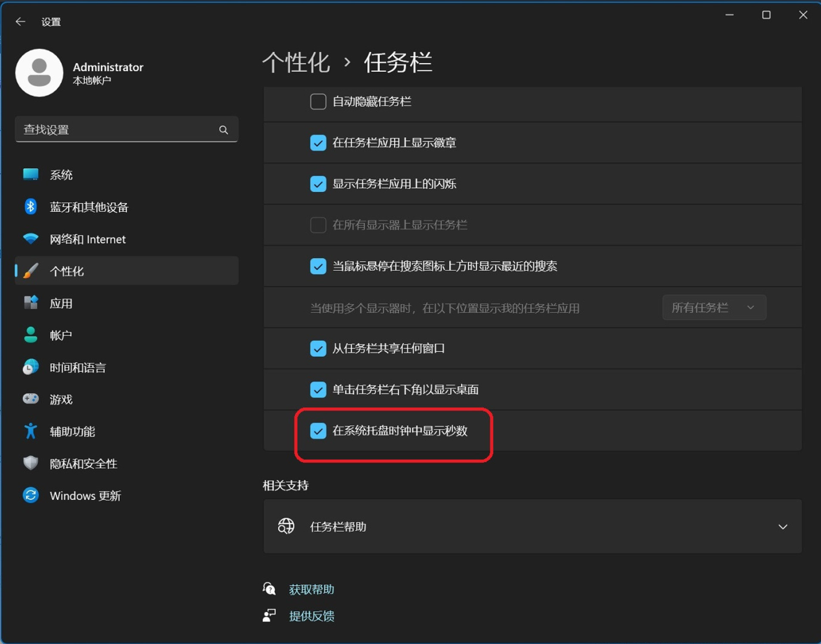Click the 提供反馈 person icon

pos(269,616)
